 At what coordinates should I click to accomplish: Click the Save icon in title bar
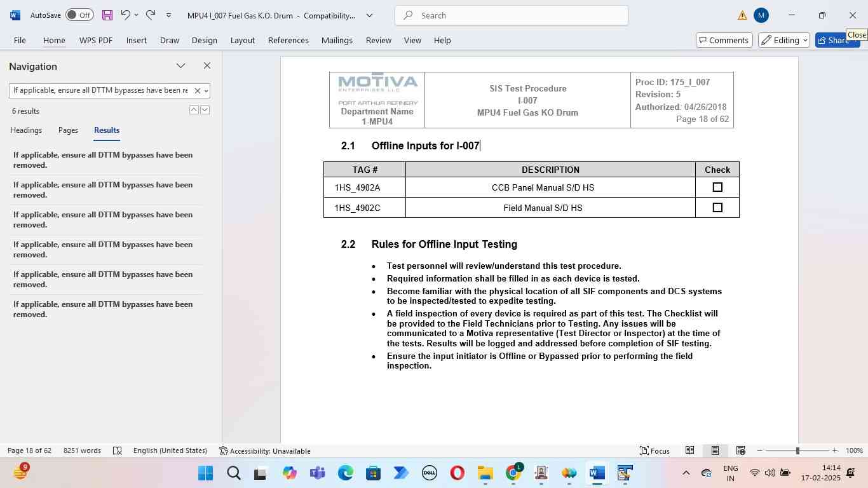click(x=107, y=15)
